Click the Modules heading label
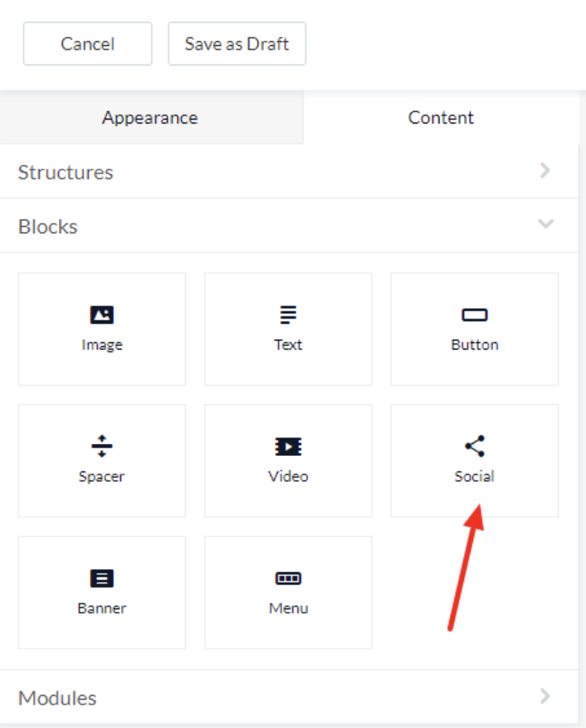The width and height of the screenshot is (586, 728). [57, 698]
